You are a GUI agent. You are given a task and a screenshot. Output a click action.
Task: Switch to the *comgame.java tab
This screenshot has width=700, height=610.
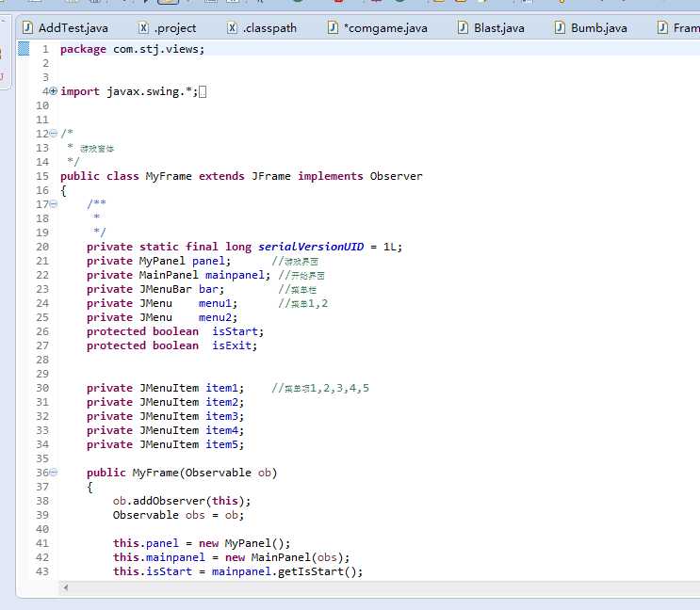tap(378, 28)
